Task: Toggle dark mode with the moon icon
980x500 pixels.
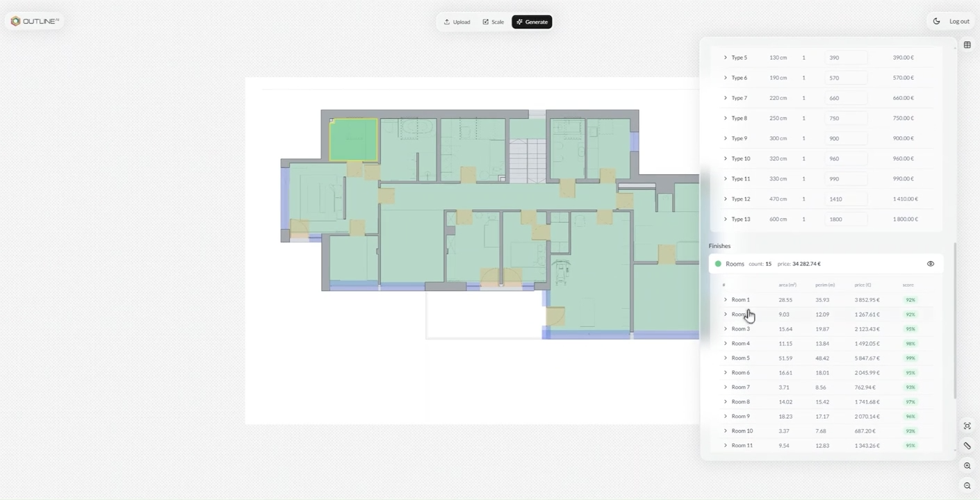Action: point(936,22)
